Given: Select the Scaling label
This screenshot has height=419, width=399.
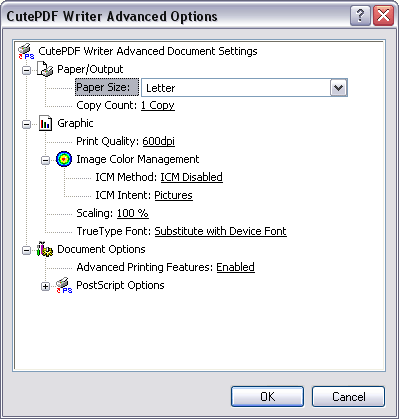Looking at the screenshot, I should coord(95,213).
